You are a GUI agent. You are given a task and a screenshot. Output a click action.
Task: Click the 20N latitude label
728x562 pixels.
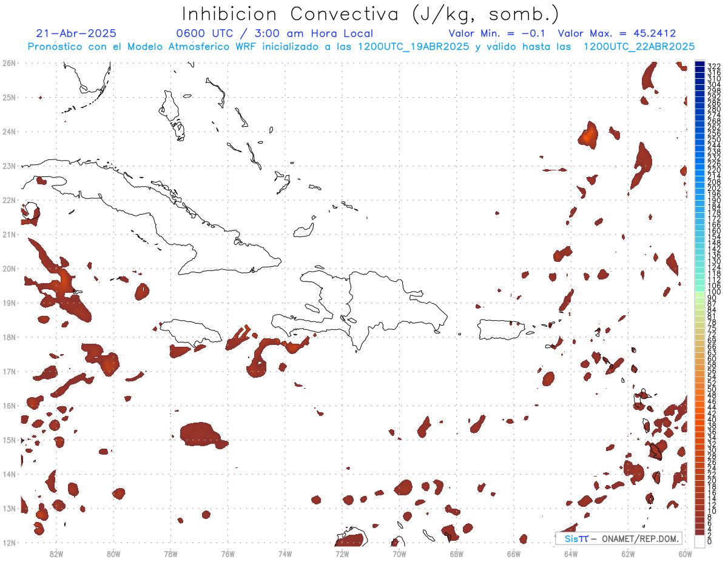(x=9, y=268)
